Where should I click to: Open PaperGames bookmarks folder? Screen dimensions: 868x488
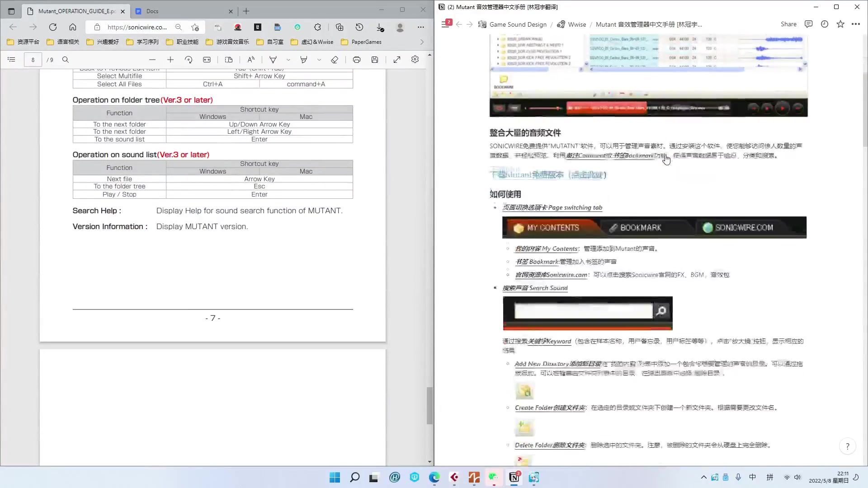point(361,42)
